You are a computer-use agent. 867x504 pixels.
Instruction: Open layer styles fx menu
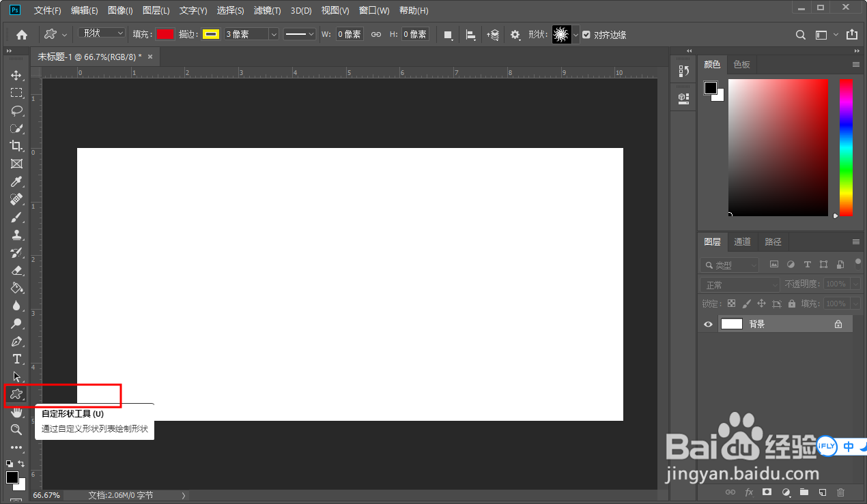(x=749, y=492)
